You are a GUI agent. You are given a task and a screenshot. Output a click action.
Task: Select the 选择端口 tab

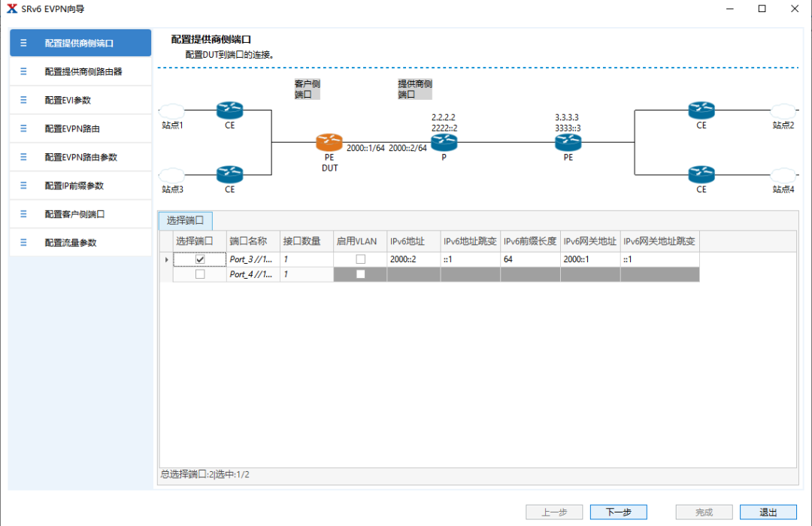tap(186, 221)
